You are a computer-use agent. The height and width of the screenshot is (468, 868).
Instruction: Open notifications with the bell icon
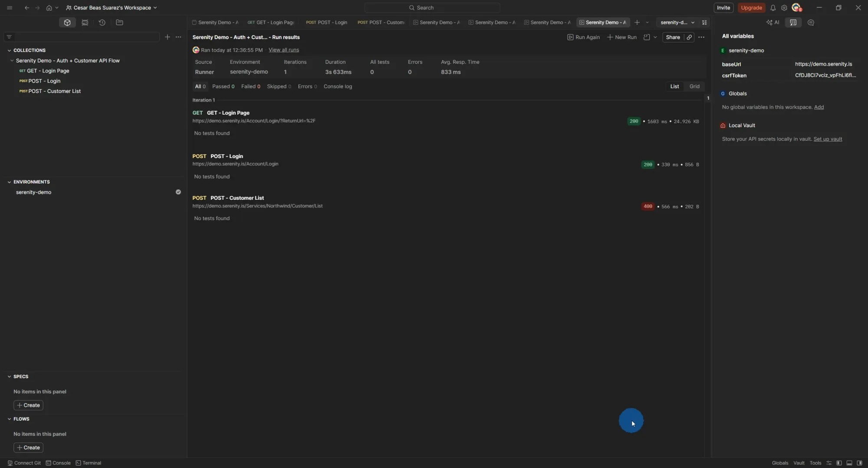pyautogui.click(x=773, y=7)
